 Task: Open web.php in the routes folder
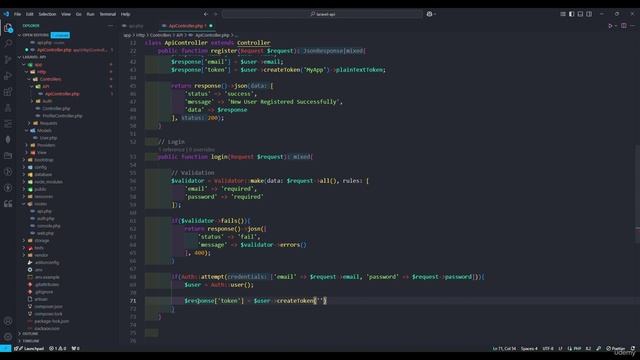45,233
